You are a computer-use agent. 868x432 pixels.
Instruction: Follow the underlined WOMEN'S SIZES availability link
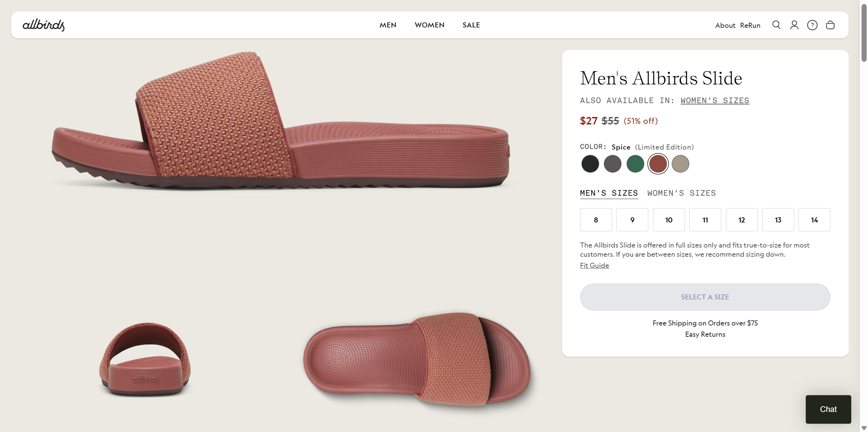click(x=715, y=100)
